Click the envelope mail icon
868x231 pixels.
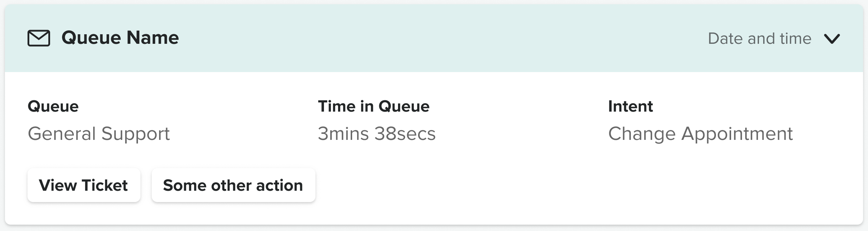point(39,38)
